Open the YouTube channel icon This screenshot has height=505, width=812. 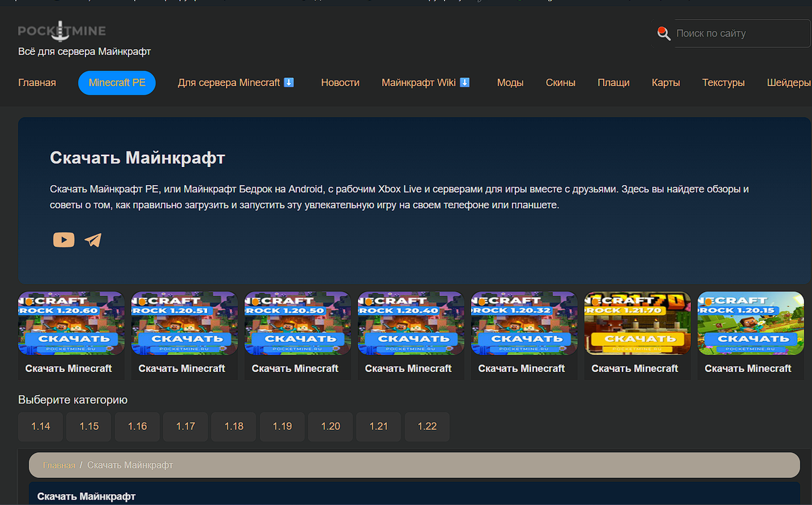[x=64, y=239]
